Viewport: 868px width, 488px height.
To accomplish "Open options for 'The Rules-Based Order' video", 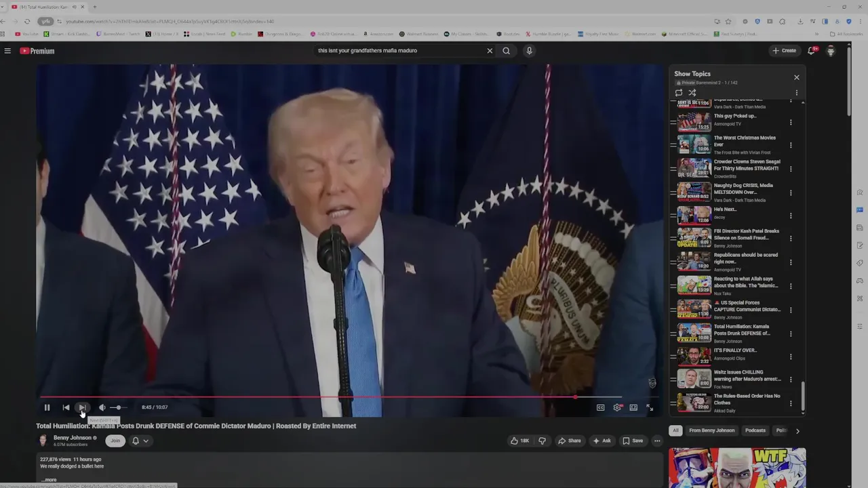I will point(791,403).
